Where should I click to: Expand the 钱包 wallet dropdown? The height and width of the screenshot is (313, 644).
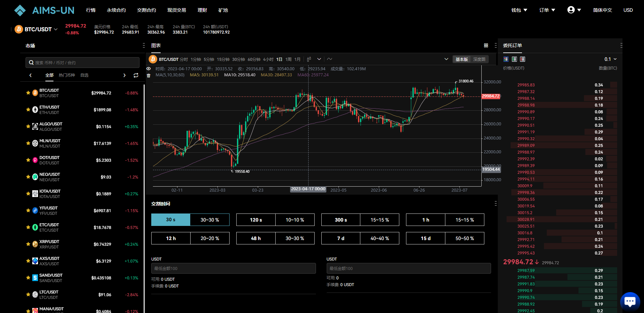click(x=519, y=10)
